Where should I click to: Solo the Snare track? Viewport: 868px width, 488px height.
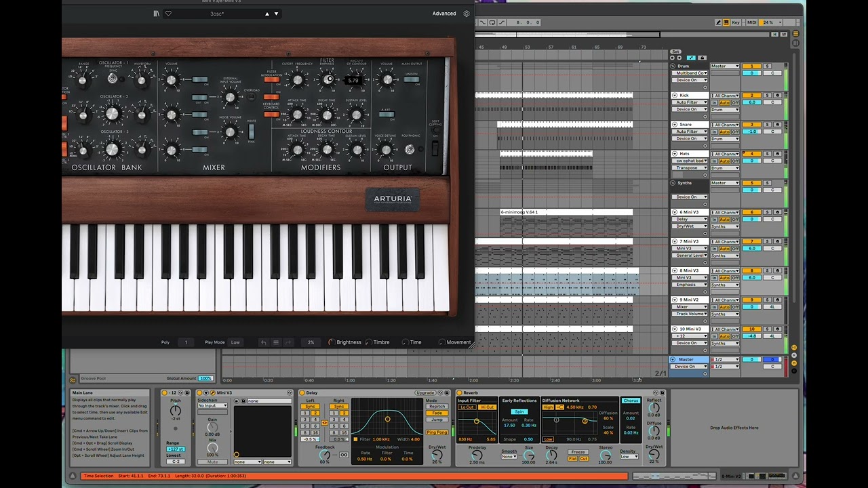(767, 125)
